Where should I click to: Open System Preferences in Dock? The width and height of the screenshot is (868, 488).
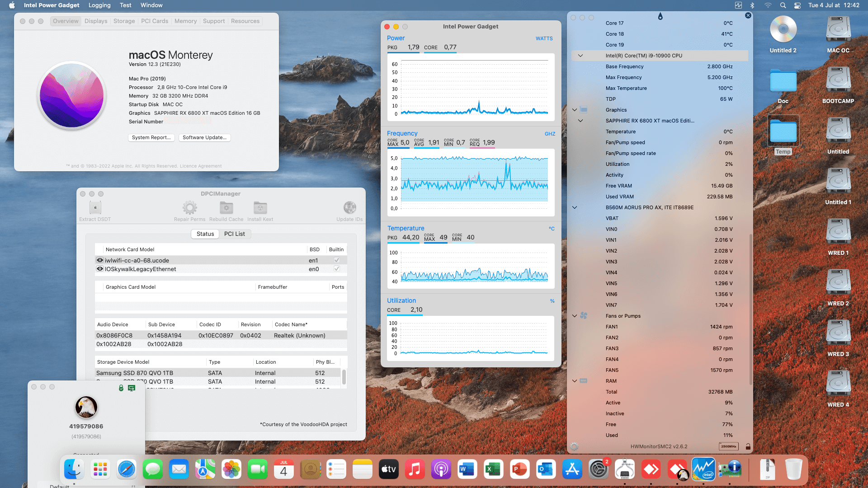pos(598,469)
